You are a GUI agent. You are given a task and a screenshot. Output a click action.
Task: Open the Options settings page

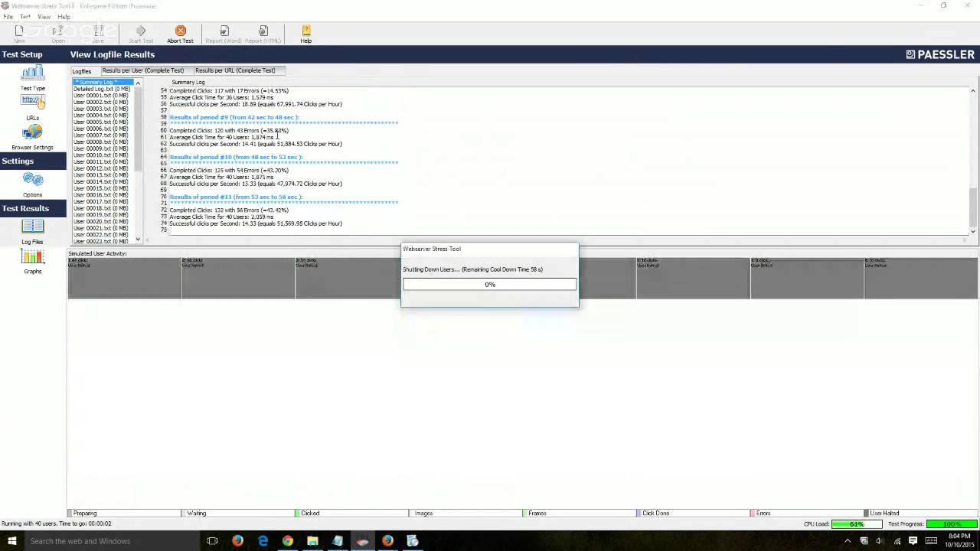pyautogui.click(x=33, y=185)
